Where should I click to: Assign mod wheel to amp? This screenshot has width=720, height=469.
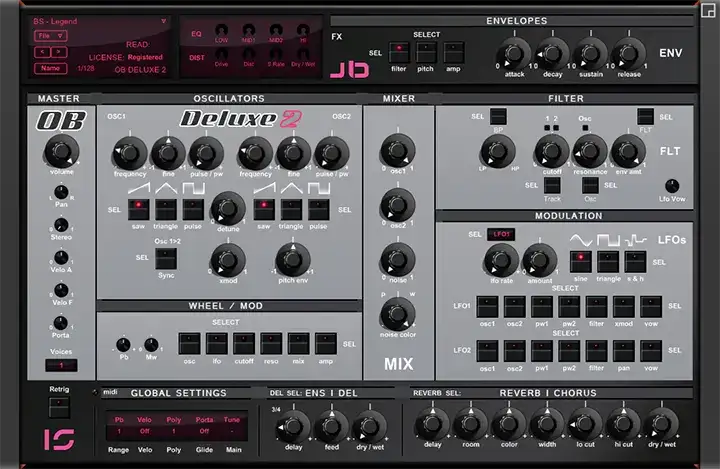point(326,344)
